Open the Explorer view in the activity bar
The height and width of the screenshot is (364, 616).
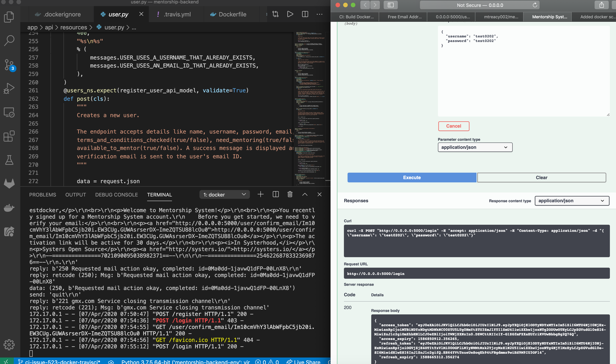[9, 17]
